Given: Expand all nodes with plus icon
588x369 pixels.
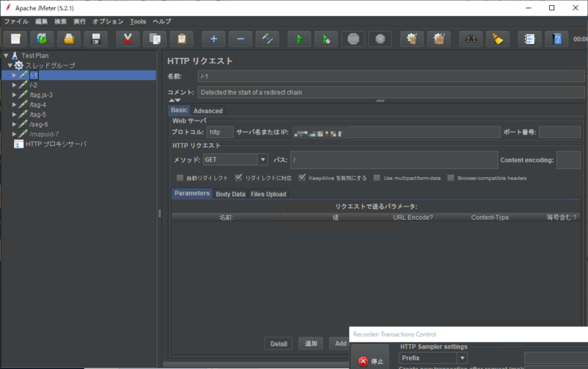Looking at the screenshot, I should tap(213, 39).
